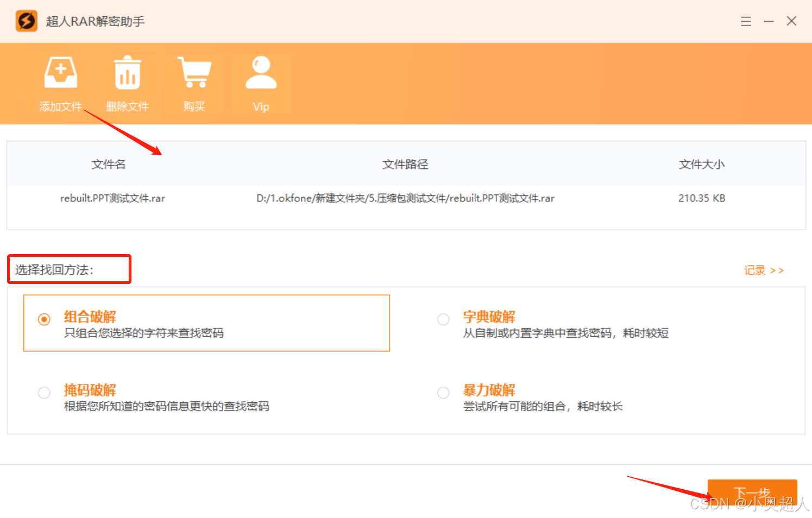The width and height of the screenshot is (812, 518).
Task: Click the 只组合您选择的字符来查找密码 description
Action: (144, 333)
